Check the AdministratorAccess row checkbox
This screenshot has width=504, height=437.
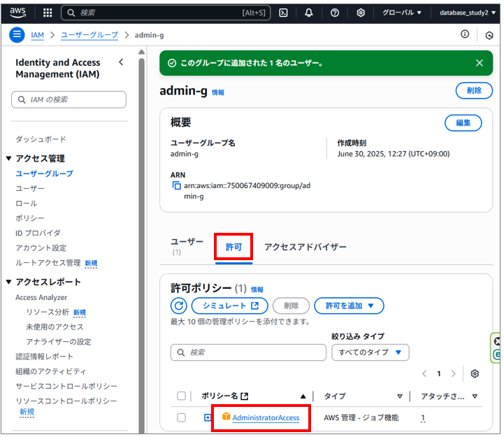coord(181,417)
